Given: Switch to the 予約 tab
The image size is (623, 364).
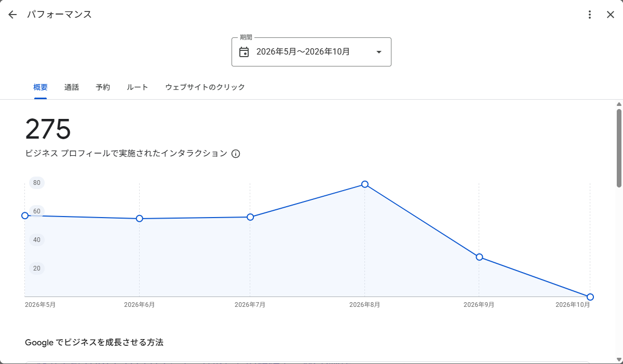Looking at the screenshot, I should point(103,87).
